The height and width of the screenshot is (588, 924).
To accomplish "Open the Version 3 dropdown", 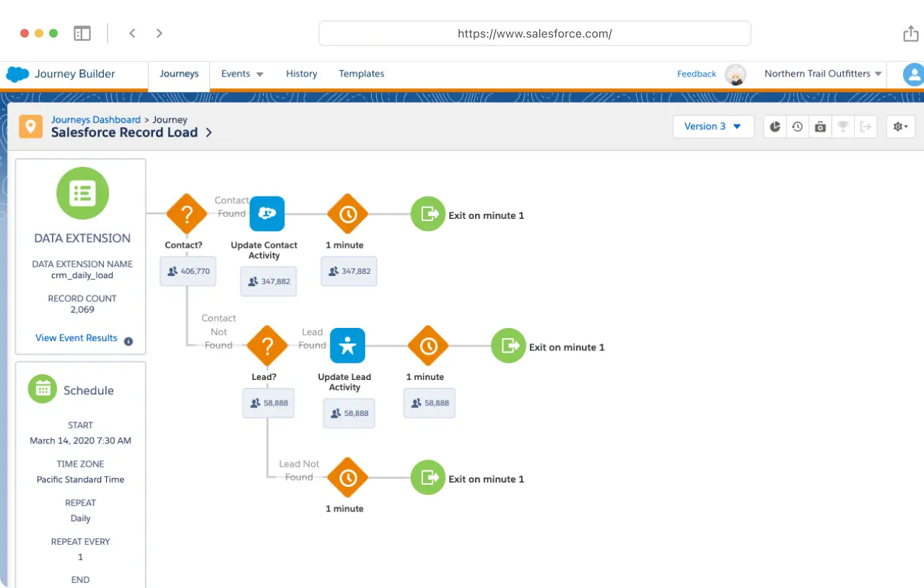I will click(713, 126).
